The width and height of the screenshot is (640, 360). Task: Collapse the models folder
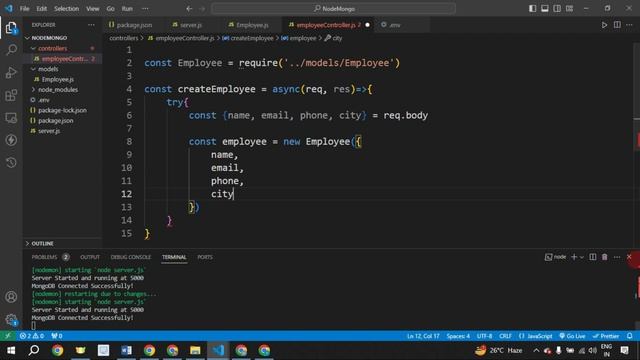point(48,69)
